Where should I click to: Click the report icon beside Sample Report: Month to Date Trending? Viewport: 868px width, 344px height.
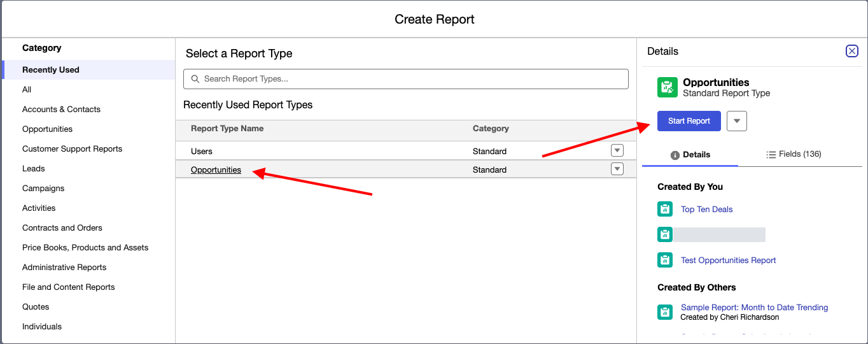click(x=665, y=312)
